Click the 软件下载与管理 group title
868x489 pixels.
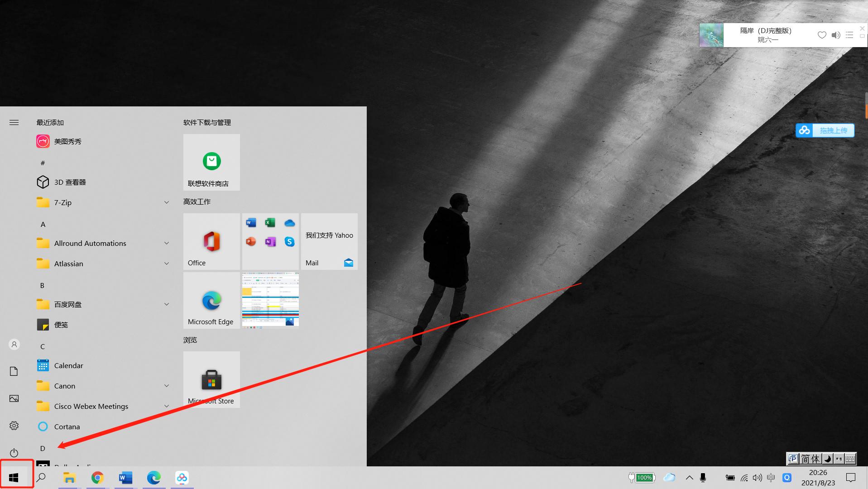[x=207, y=122]
